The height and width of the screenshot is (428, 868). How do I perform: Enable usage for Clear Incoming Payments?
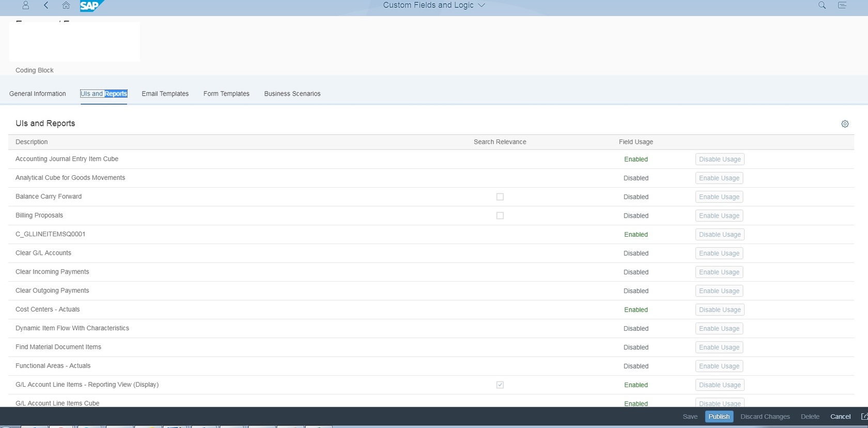click(x=719, y=272)
